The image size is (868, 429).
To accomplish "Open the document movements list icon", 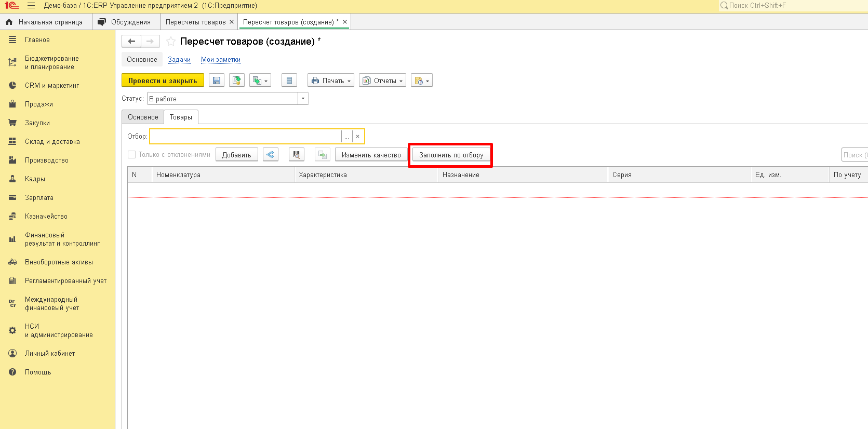I will (289, 81).
